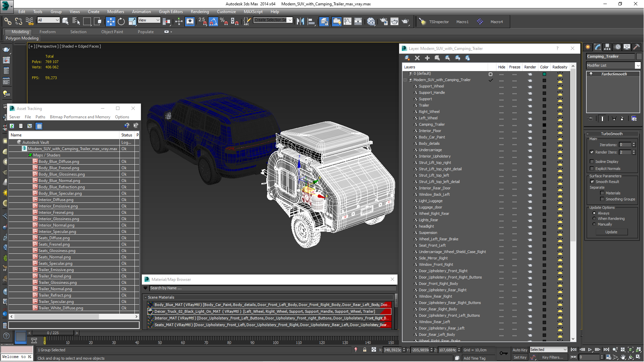
Task: Click object color swatch beside Camping_Trailer name
Action: point(639,56)
